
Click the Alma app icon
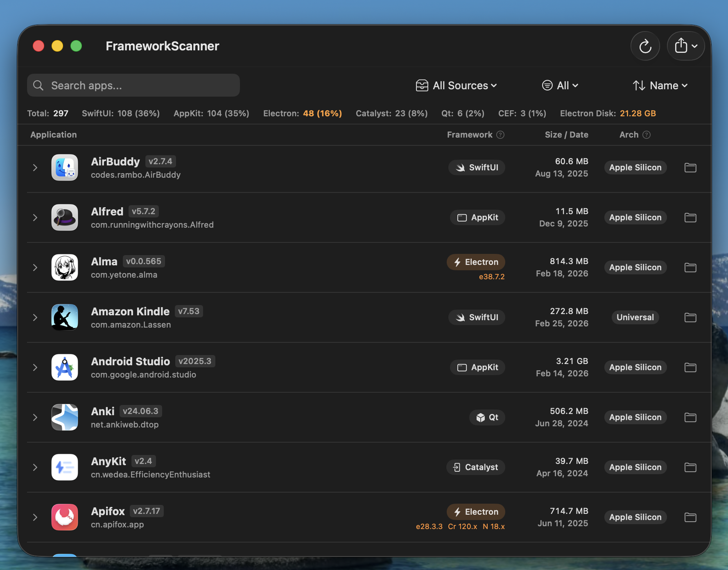[65, 267]
